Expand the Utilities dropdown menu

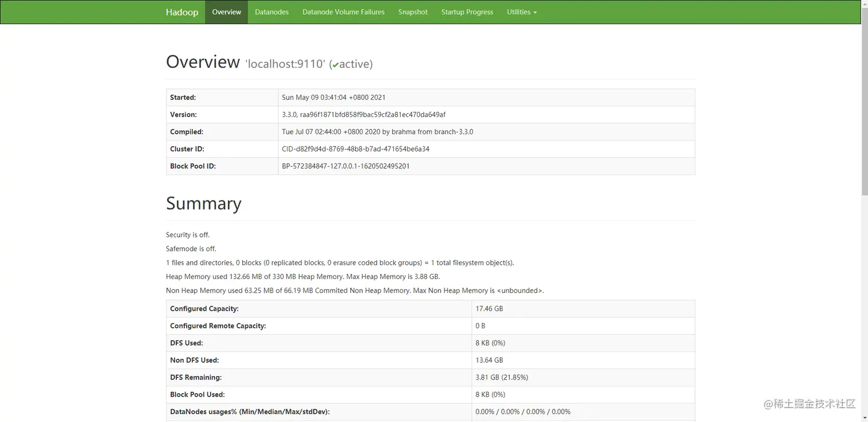(x=522, y=12)
